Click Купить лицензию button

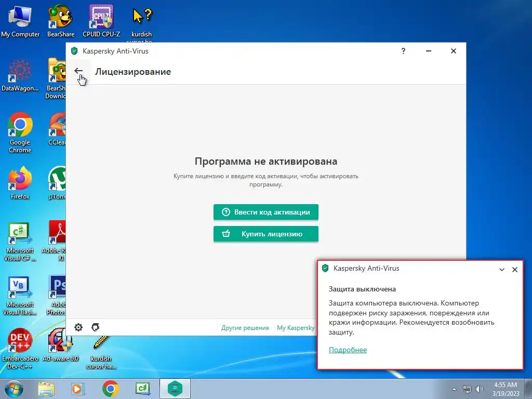point(265,234)
